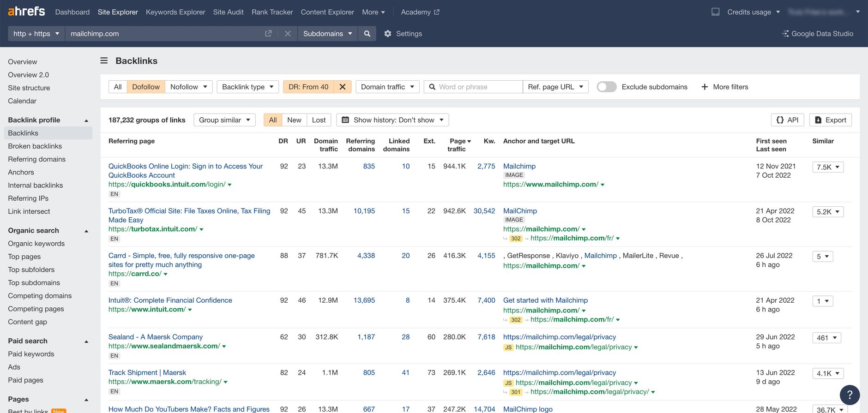
Task: Open Intuit Complete Financial Confidence page link
Action: click(170, 300)
